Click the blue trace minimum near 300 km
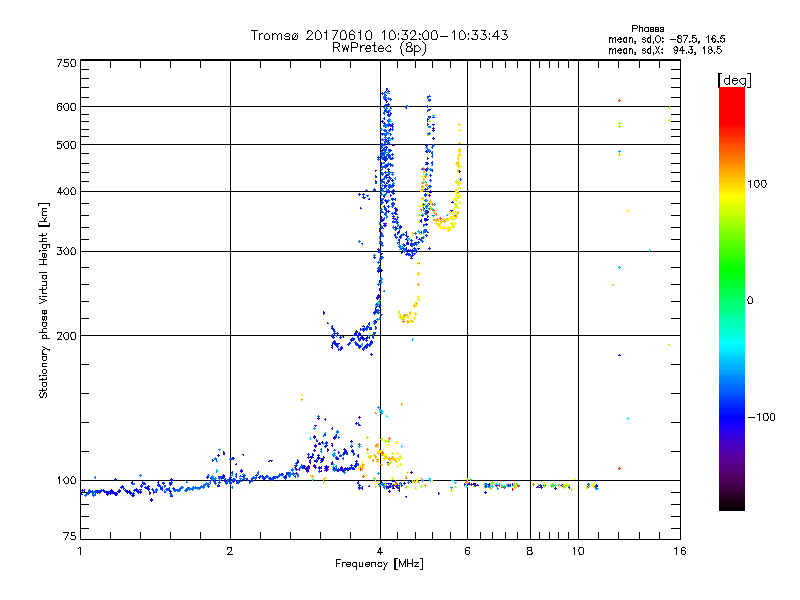The width and height of the screenshot is (800, 600). pyautogui.click(x=408, y=252)
